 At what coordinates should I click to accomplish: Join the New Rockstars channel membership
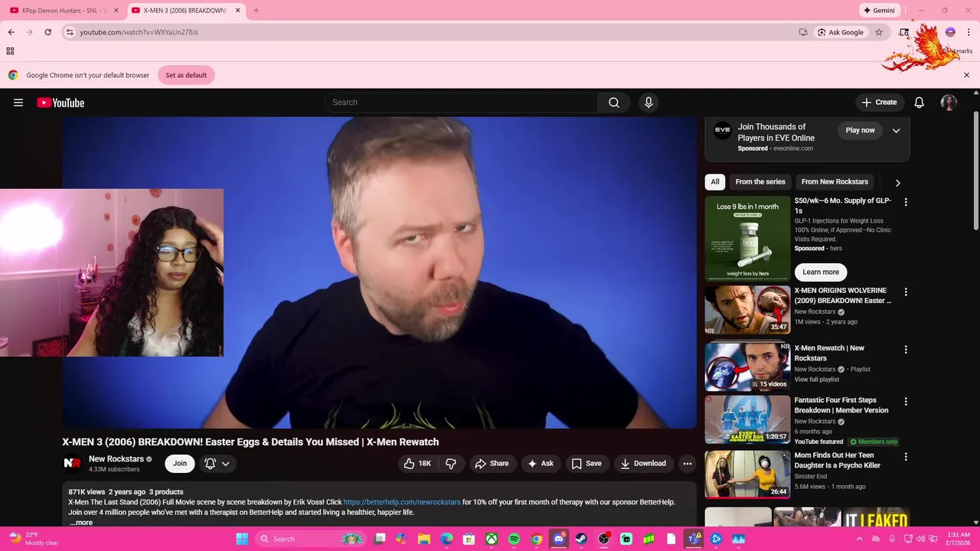tap(180, 463)
